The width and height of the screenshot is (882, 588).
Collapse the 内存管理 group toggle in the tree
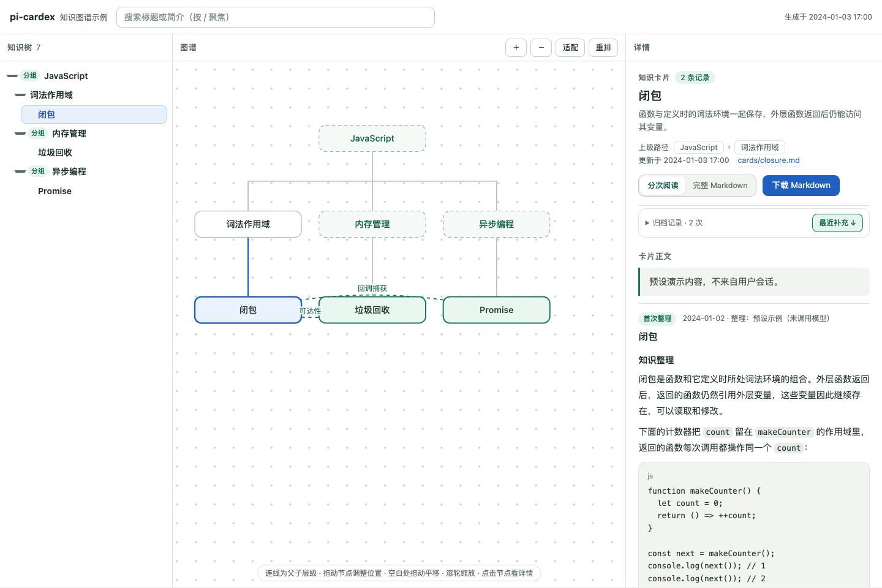20,134
